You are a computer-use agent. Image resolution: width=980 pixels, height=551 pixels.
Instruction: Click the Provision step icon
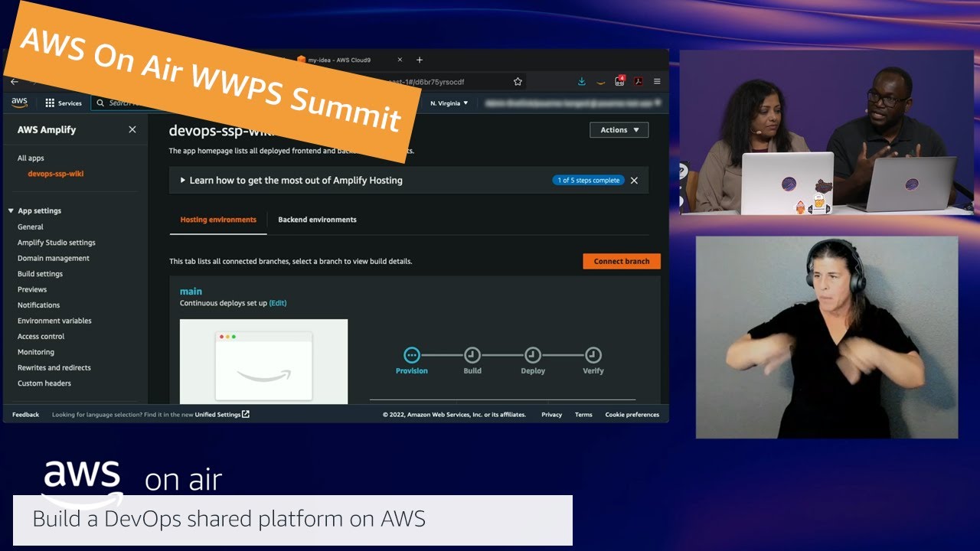click(412, 355)
